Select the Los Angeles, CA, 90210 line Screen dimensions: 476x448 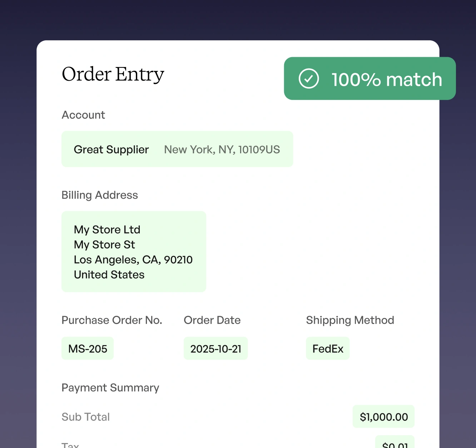click(x=133, y=260)
